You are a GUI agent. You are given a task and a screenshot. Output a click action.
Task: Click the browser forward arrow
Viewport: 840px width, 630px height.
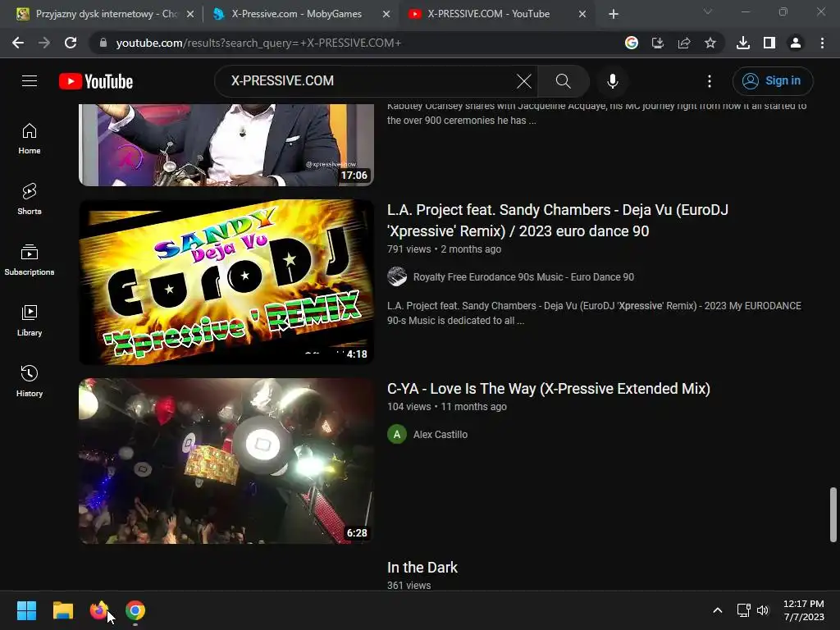pyautogui.click(x=44, y=43)
